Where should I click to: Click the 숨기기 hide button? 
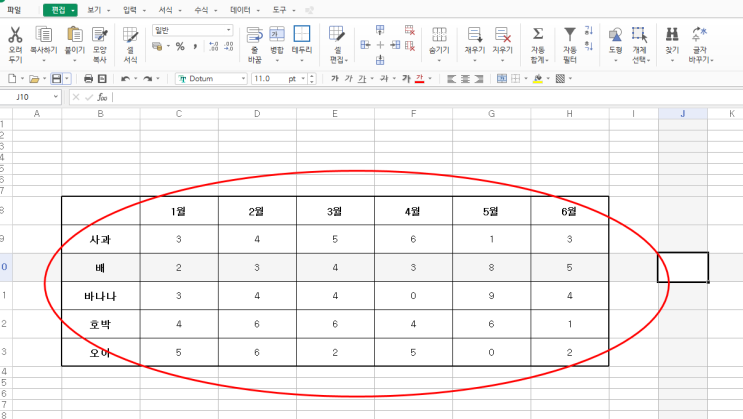click(439, 44)
